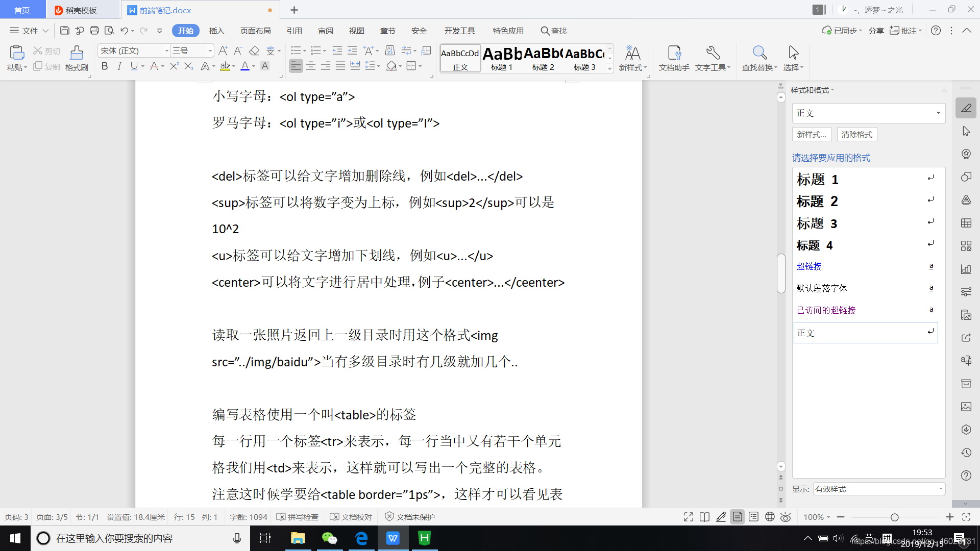This screenshot has width=980, height=551.
Task: Open Print Preview from quick access toolbar
Action: coord(109,31)
